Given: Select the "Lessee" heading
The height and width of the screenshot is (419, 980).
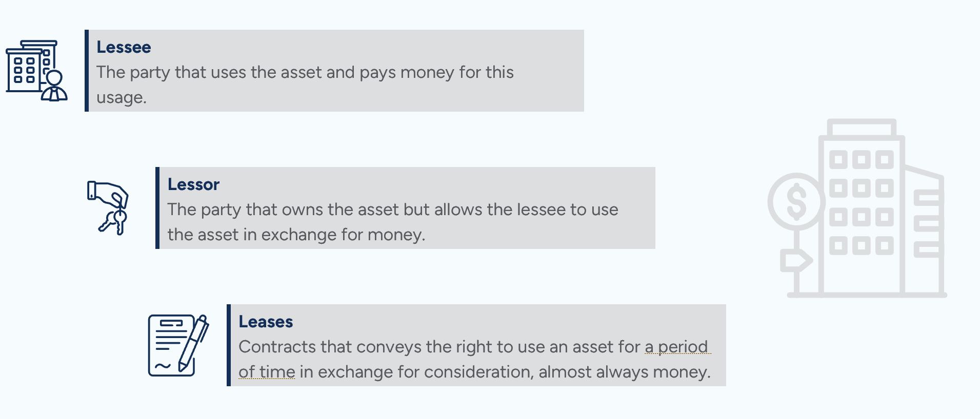Looking at the screenshot, I should [124, 47].
